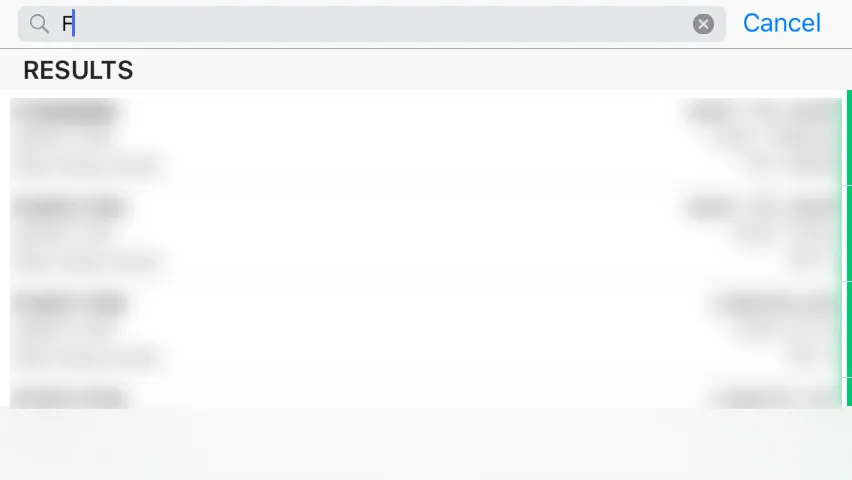This screenshot has height=480, width=852.
Task: Click the magnifying glass search icon
Action: click(x=39, y=24)
